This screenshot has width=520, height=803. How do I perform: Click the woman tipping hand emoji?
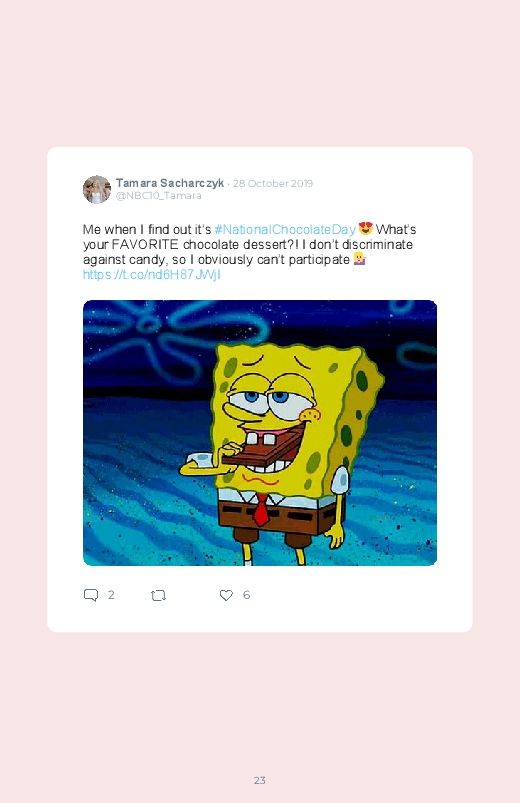pyautogui.click(x=360, y=259)
